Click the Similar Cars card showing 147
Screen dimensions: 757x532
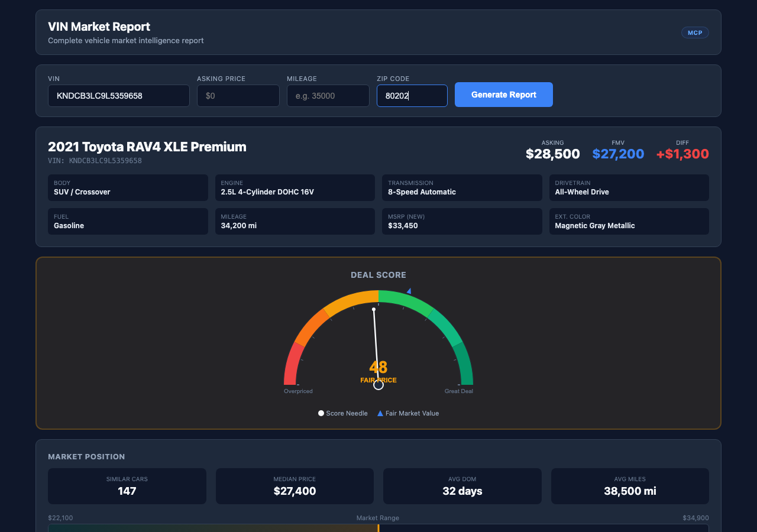pyautogui.click(x=127, y=486)
